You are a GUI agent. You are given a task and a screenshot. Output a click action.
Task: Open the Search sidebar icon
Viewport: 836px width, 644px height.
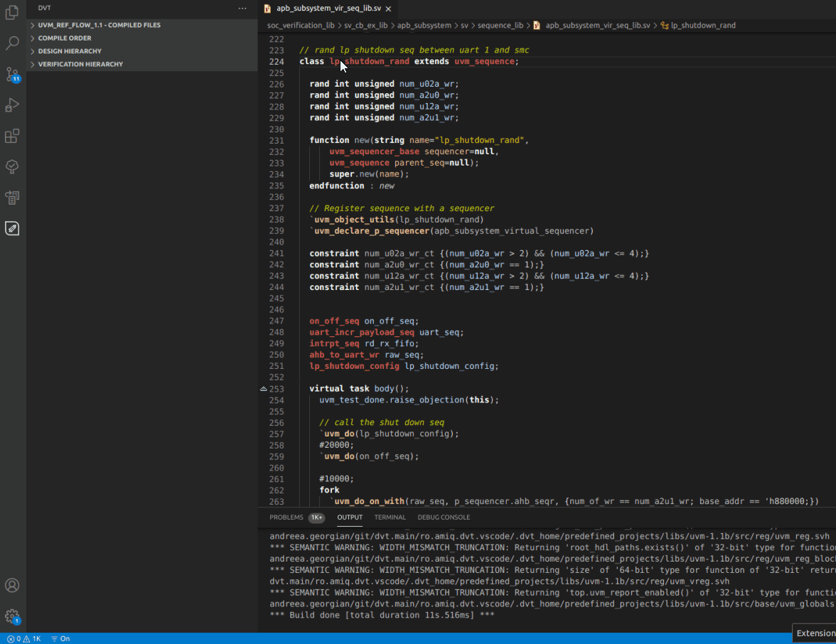(x=11, y=43)
